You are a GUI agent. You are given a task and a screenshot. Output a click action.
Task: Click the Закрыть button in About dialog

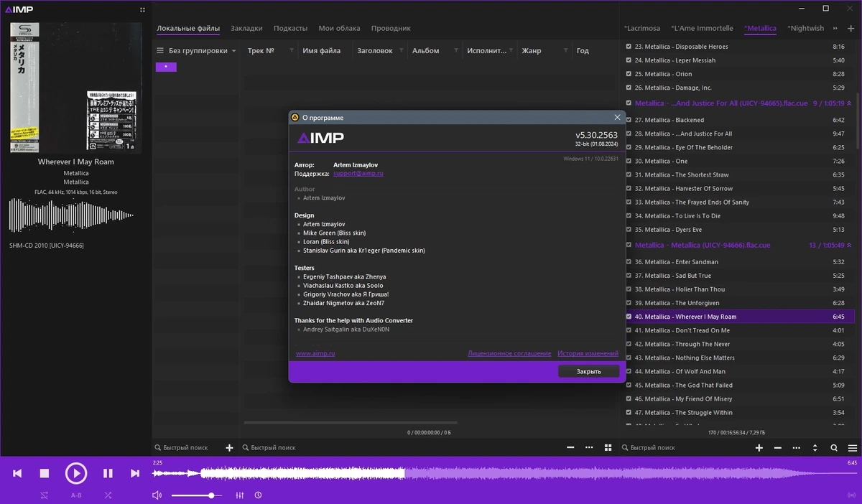(589, 371)
